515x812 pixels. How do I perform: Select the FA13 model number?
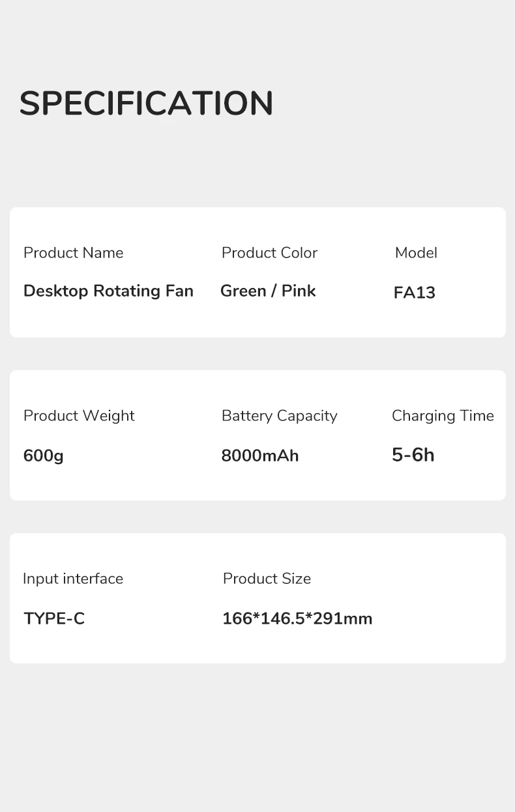(414, 293)
